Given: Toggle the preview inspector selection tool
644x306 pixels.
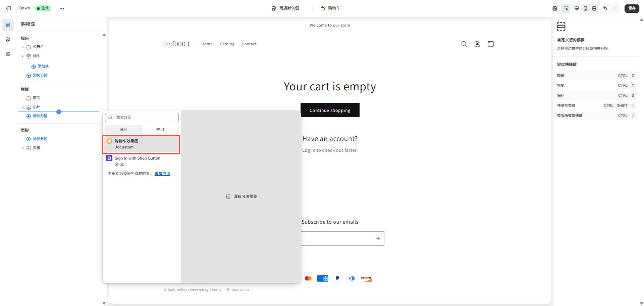Looking at the screenshot, I should coord(566,8).
